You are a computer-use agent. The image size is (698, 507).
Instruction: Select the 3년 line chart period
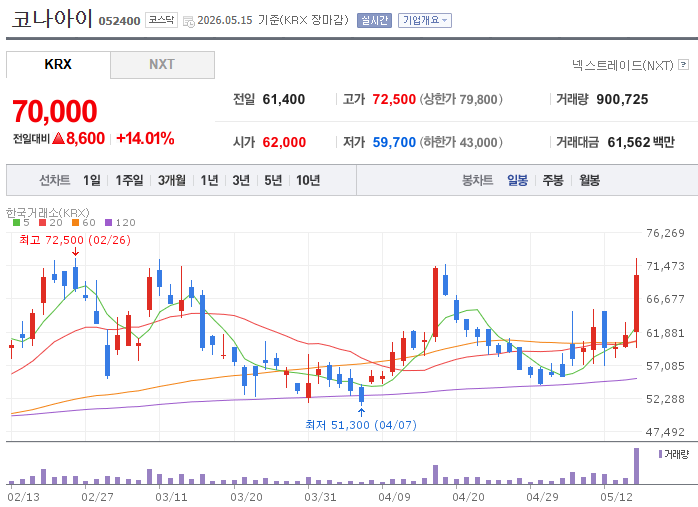pyautogui.click(x=241, y=180)
